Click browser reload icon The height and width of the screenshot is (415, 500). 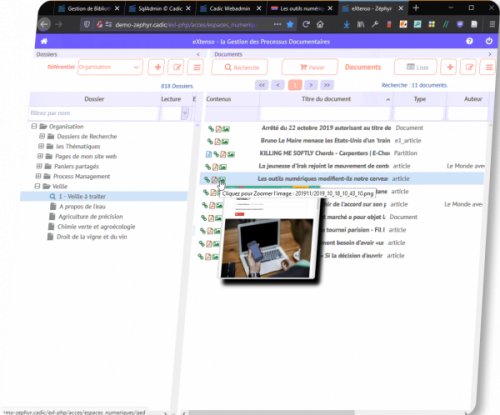pyautogui.click(x=306, y=24)
